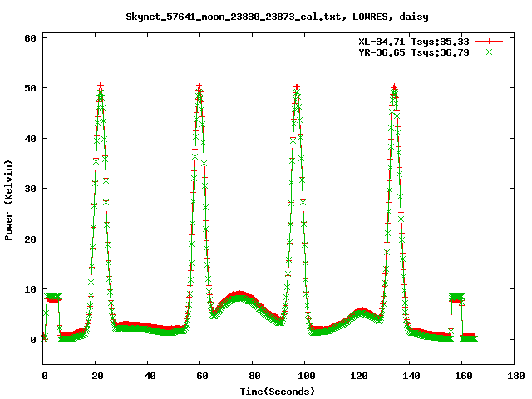Click the y-axis tick label 40
The height and width of the screenshot is (399, 532).
[x=30, y=139]
